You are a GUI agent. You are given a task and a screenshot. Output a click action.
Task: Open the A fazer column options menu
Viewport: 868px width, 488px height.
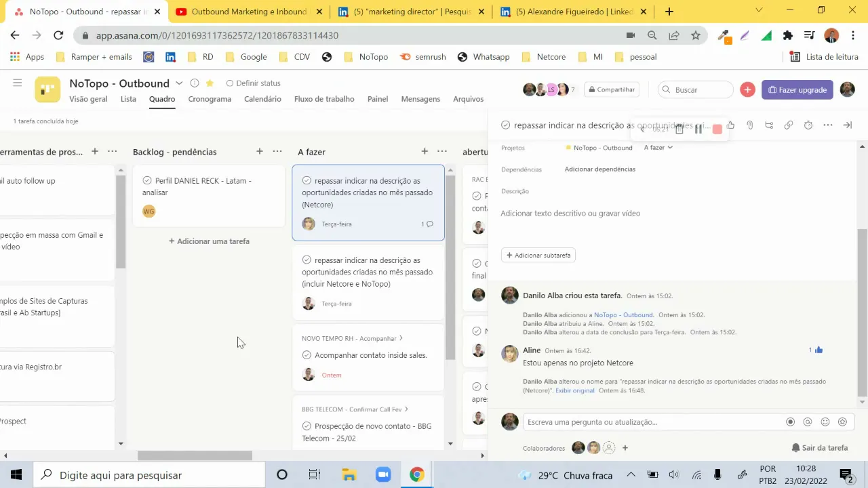click(x=442, y=152)
